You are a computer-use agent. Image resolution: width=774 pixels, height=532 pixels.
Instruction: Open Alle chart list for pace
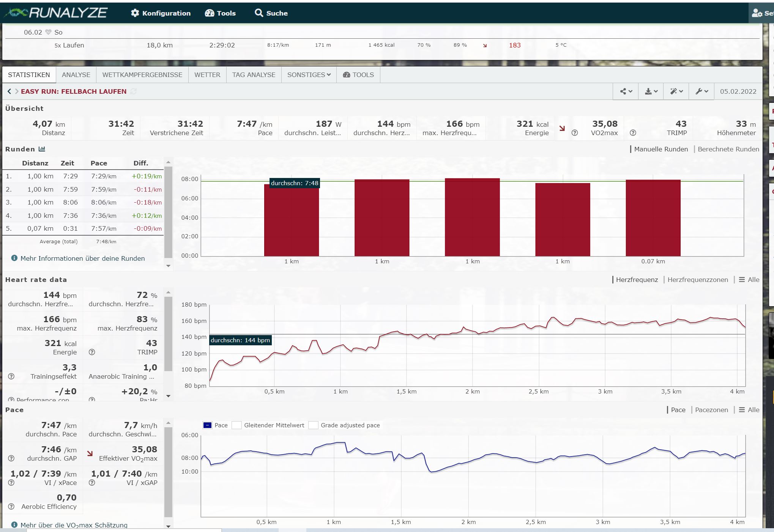[749, 410]
